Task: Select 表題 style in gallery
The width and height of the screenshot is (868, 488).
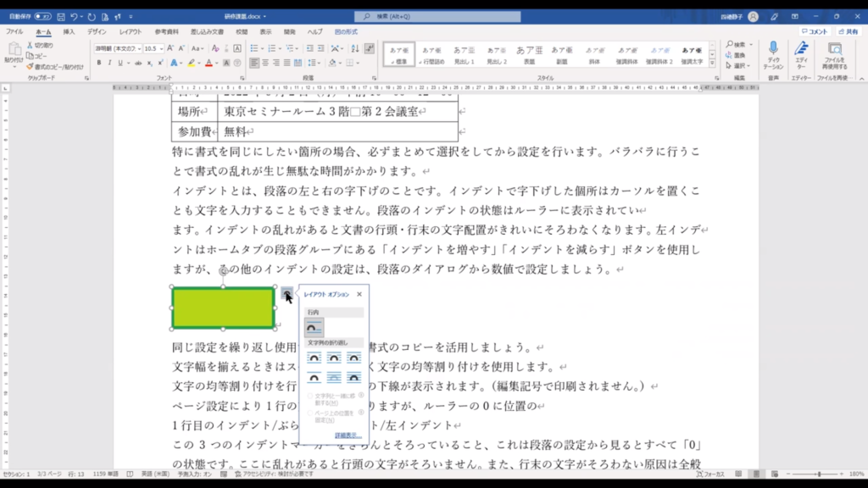Action: (529, 55)
